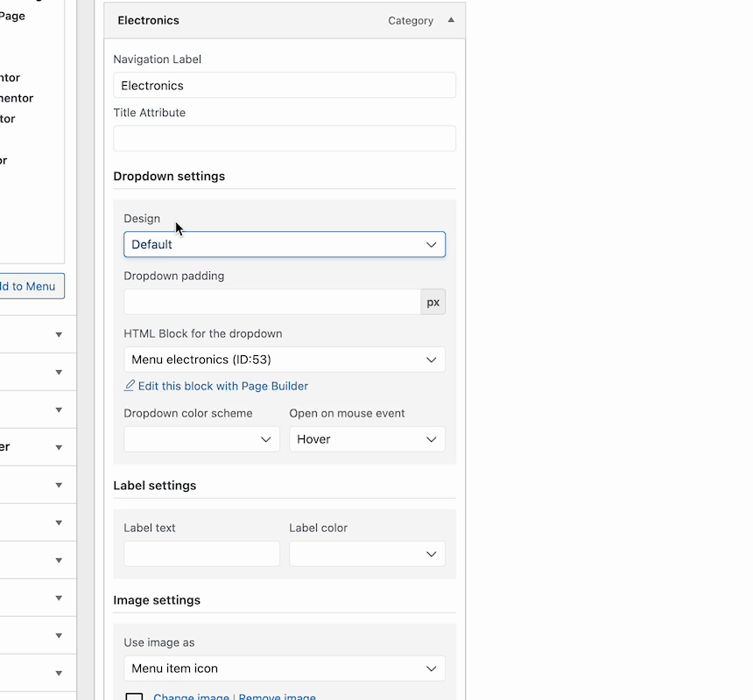Image resolution: width=753 pixels, height=700 pixels.
Task: Open the Design dropdown set to Default
Action: 284,244
